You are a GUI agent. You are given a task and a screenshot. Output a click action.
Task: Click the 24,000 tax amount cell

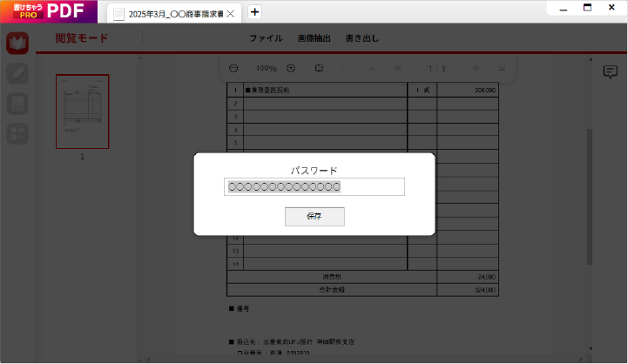point(468,277)
